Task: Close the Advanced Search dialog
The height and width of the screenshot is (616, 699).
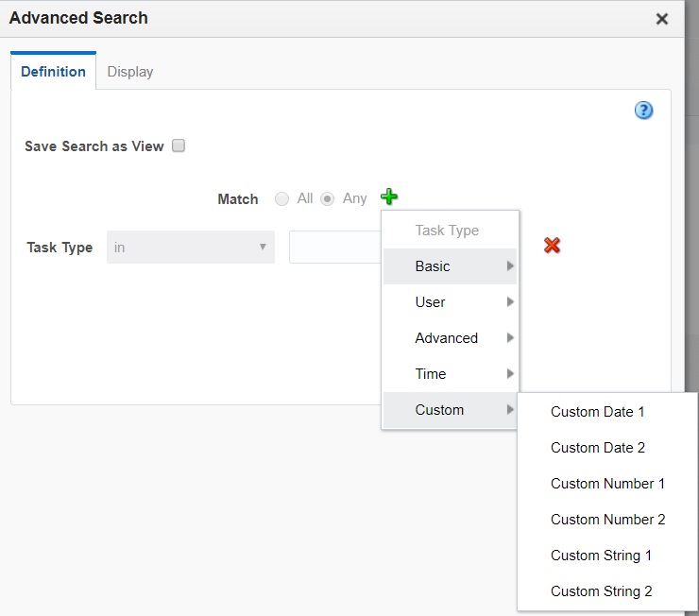Action: 662,19
